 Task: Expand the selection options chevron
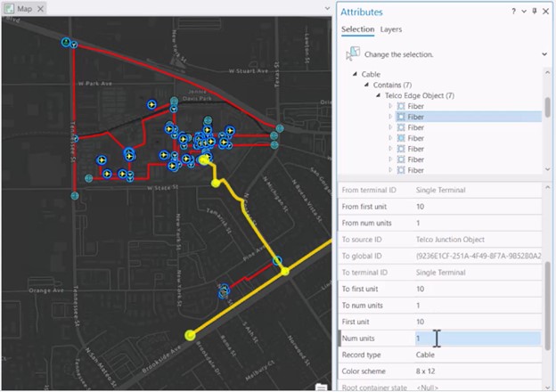(x=544, y=54)
